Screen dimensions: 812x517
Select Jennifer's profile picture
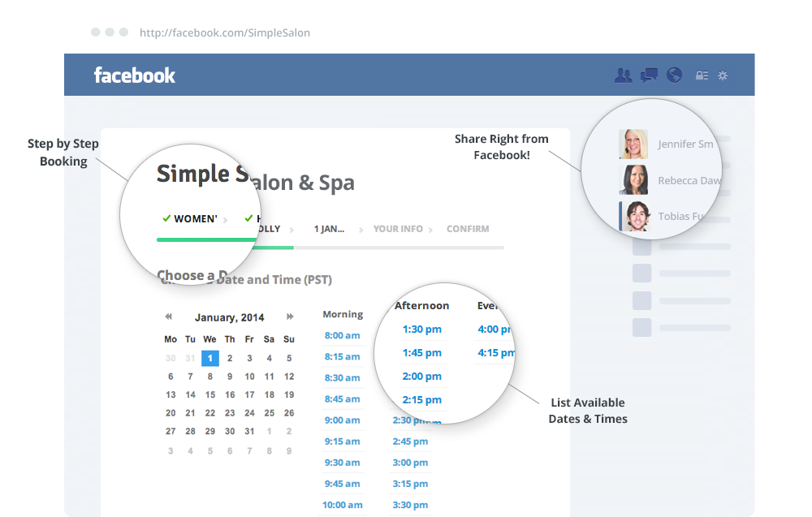[633, 144]
